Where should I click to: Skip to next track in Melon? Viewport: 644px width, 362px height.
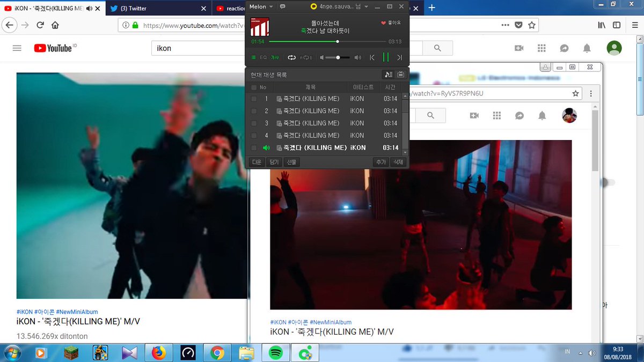399,57
